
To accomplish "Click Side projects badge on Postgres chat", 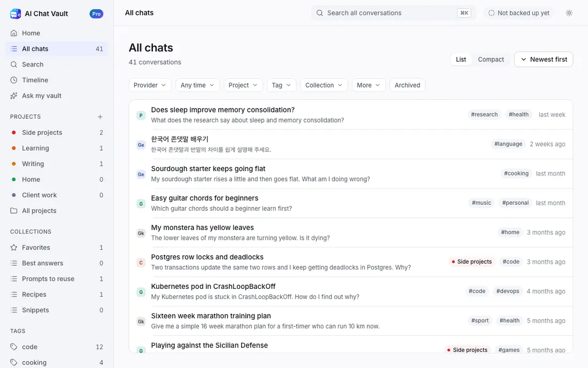I will click(x=472, y=262).
